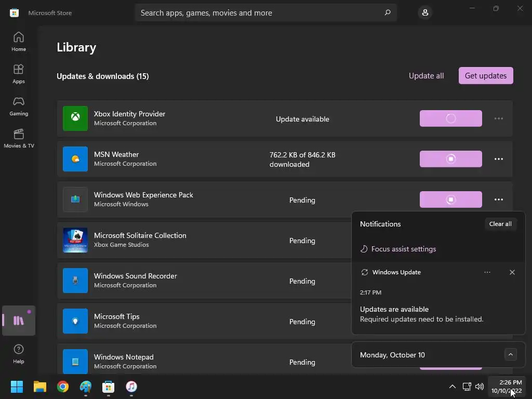
Task: Select the Library sidebar icon
Action: (19, 321)
